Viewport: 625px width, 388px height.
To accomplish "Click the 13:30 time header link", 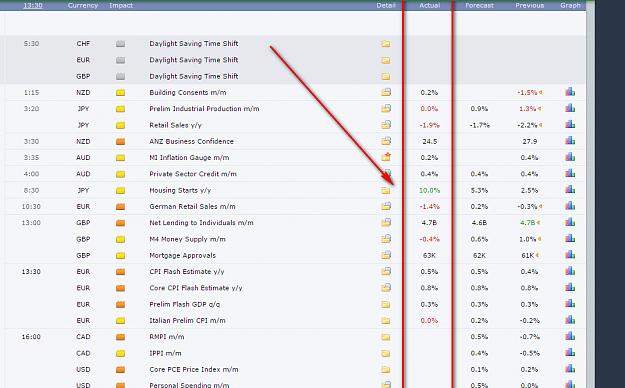I will (x=33, y=5).
